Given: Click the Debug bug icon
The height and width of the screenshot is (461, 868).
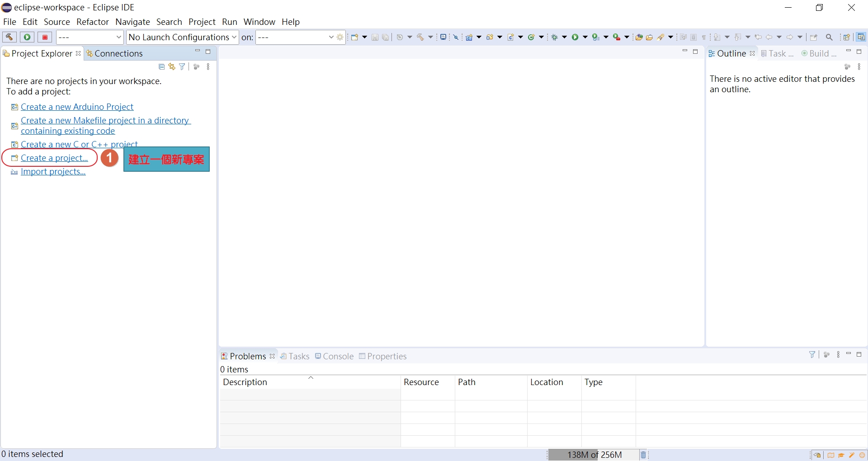Looking at the screenshot, I should (555, 37).
